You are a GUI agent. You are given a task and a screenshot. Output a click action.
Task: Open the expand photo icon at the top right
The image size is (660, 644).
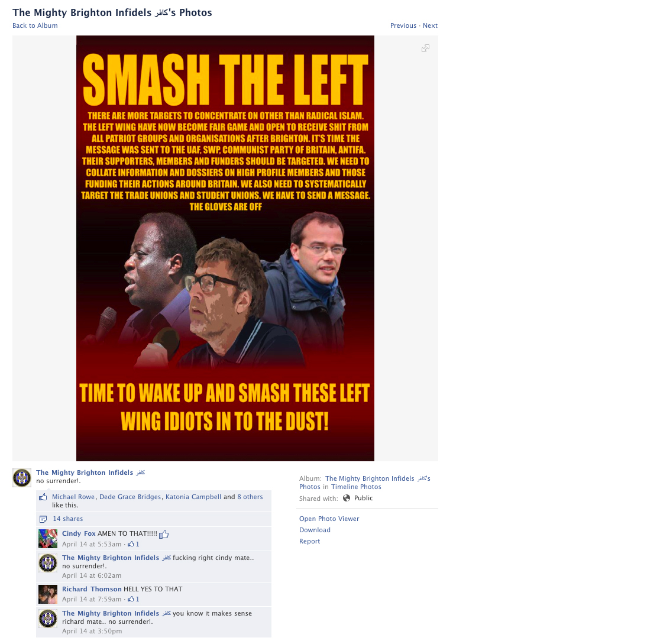[x=426, y=48]
